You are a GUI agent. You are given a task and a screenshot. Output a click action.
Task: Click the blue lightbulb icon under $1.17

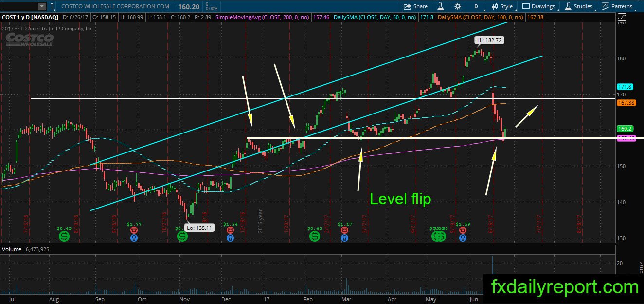[344, 238]
